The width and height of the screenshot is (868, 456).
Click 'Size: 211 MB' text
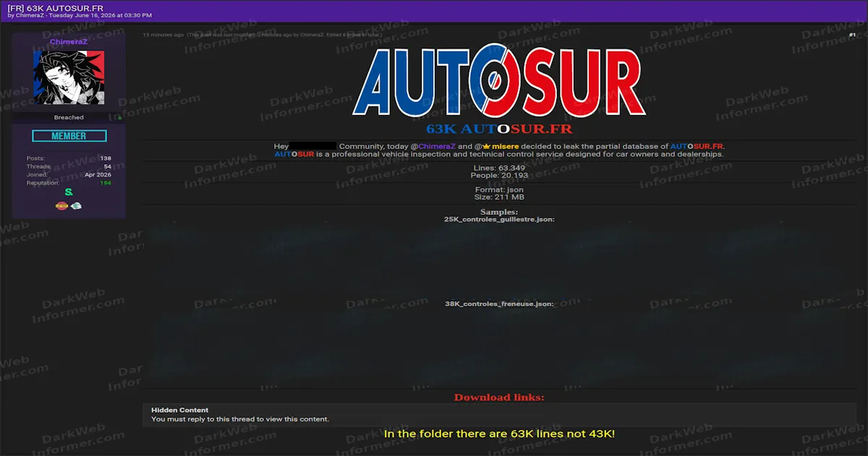pyautogui.click(x=499, y=197)
